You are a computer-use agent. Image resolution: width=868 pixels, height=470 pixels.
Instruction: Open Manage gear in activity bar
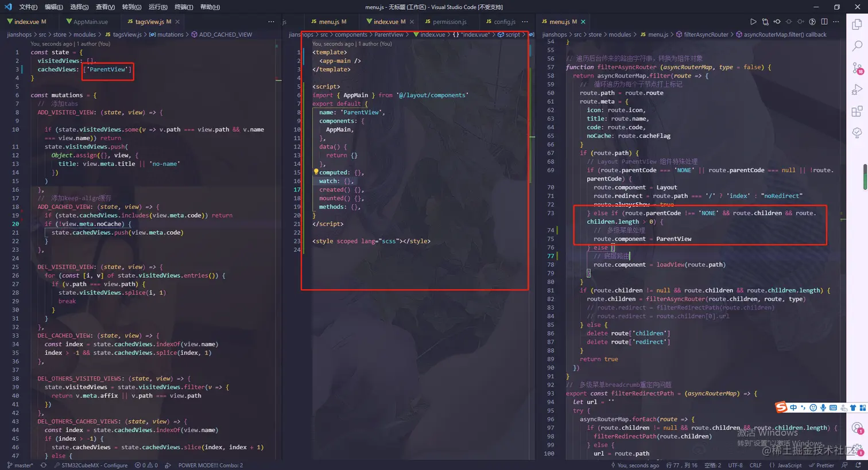pos(857,449)
